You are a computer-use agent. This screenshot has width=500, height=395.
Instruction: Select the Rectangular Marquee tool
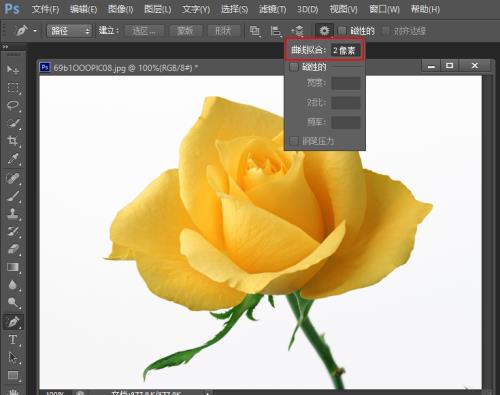tap(13, 88)
